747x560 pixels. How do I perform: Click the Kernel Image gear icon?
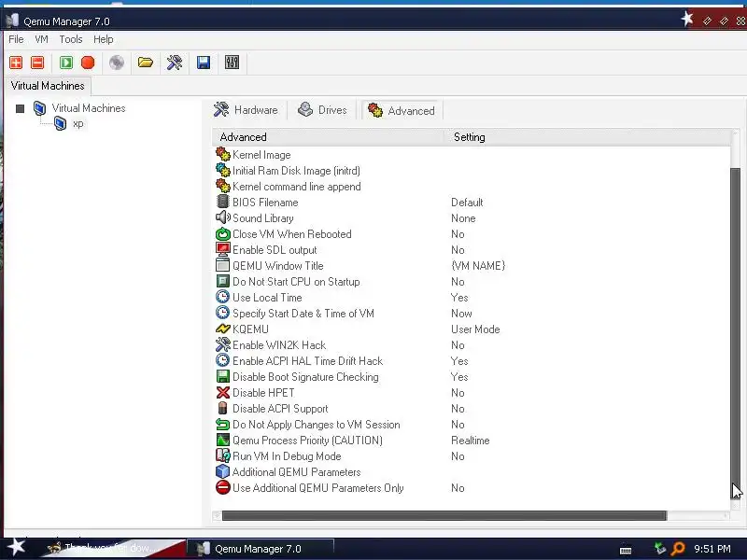pos(222,154)
